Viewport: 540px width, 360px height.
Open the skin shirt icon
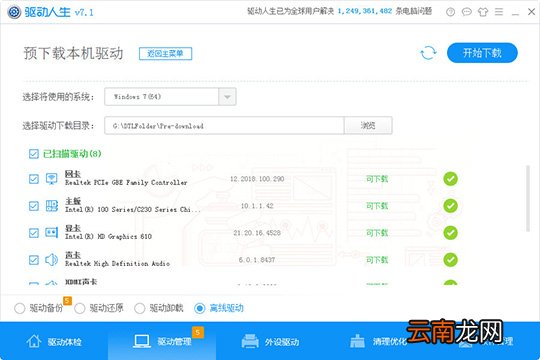tap(483, 12)
